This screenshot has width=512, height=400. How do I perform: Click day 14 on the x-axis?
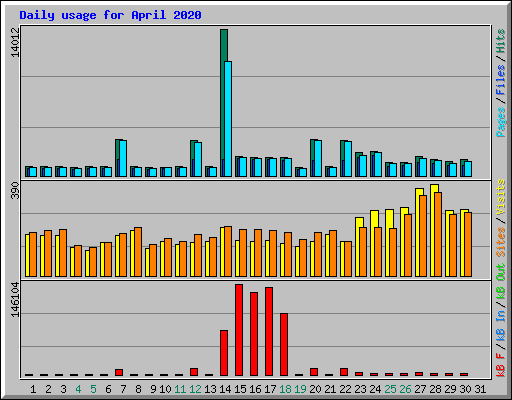click(x=225, y=389)
